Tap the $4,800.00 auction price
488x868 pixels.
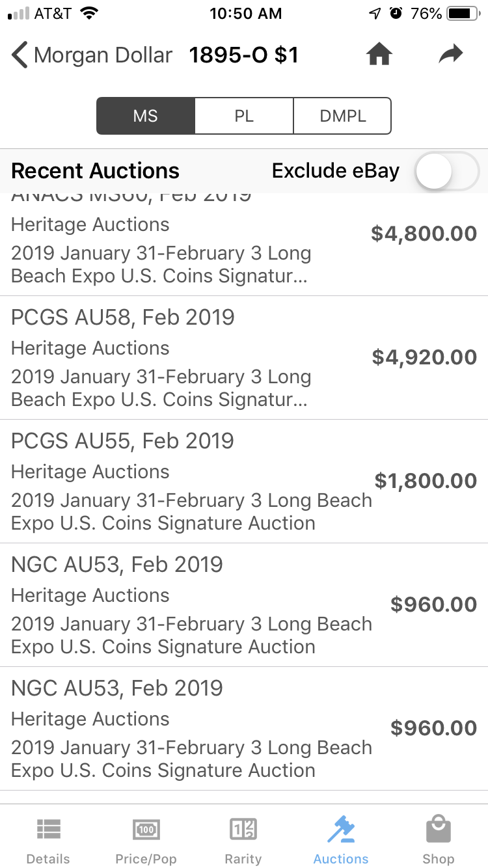(x=424, y=234)
